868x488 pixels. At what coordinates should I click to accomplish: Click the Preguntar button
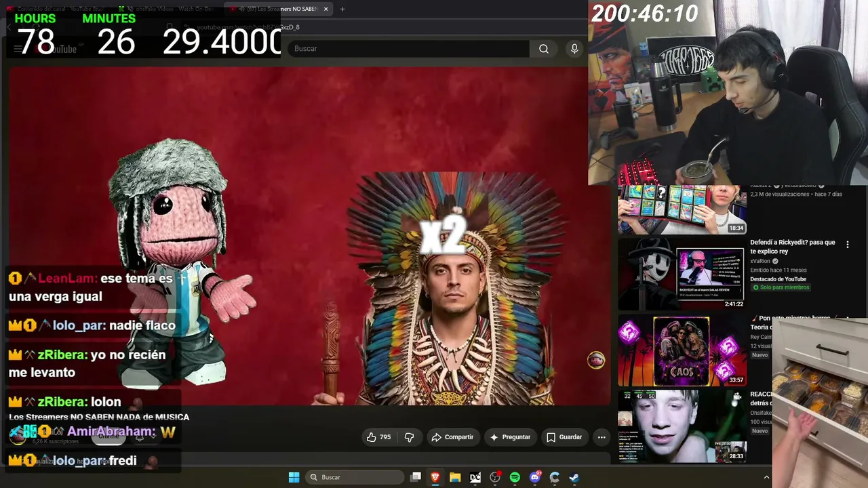pyautogui.click(x=510, y=437)
